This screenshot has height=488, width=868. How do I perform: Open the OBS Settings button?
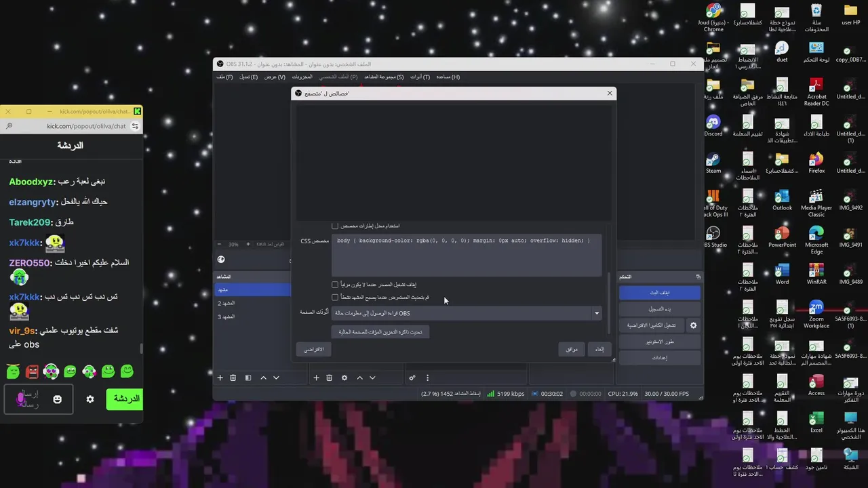660,358
